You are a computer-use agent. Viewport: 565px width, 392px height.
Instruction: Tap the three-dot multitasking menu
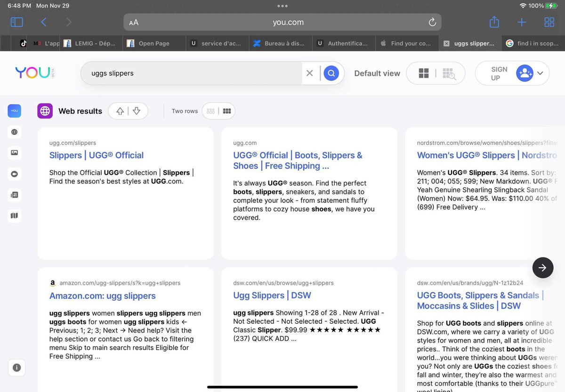(x=282, y=6)
